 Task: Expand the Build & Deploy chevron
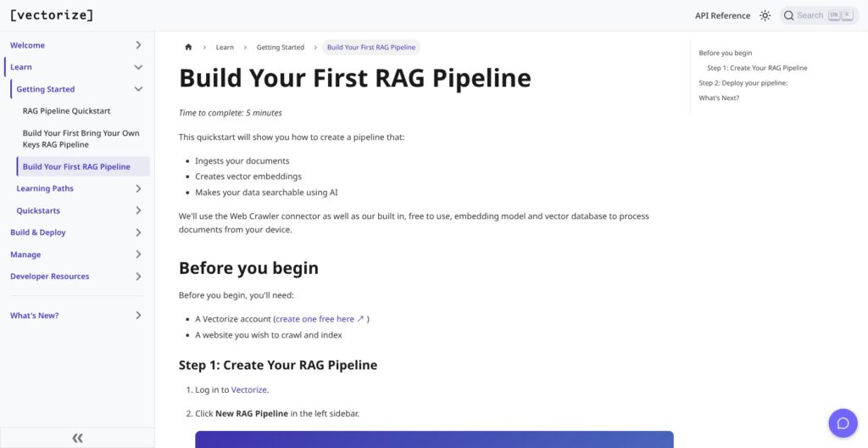point(138,232)
